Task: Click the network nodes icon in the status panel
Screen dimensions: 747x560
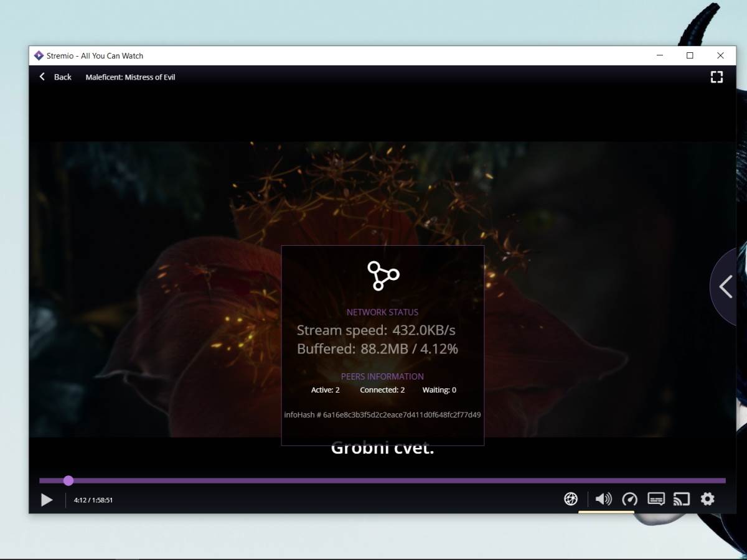Action: click(x=382, y=276)
